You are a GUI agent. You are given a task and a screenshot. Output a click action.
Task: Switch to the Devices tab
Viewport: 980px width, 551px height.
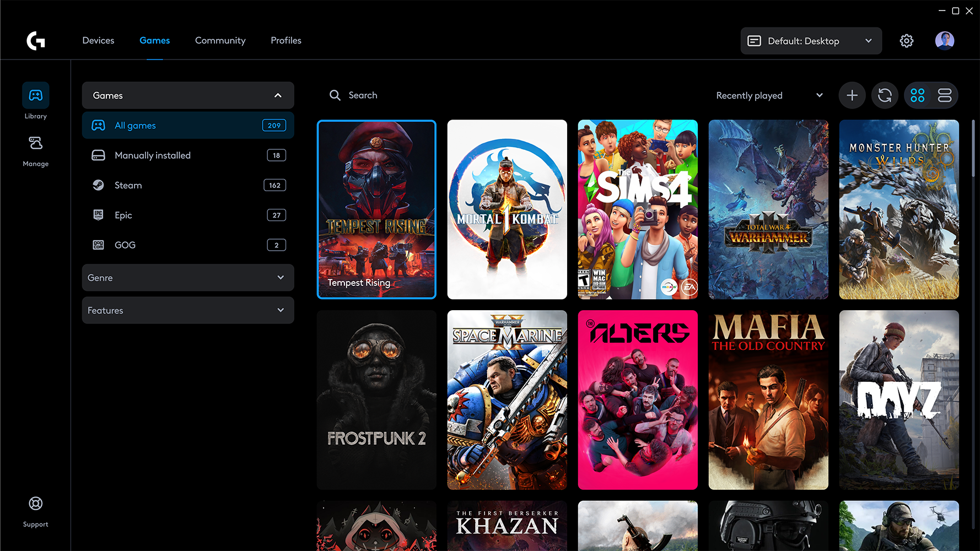(98, 40)
